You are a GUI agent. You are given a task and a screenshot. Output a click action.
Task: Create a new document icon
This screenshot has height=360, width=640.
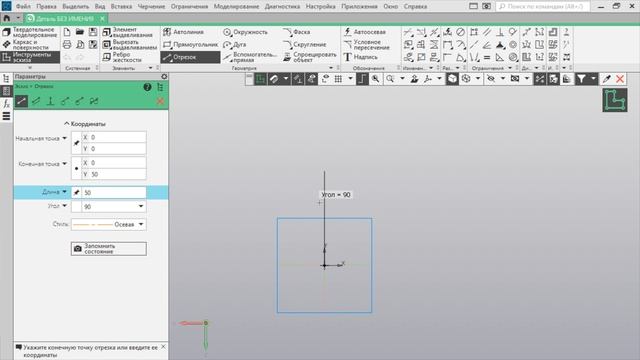[67, 32]
